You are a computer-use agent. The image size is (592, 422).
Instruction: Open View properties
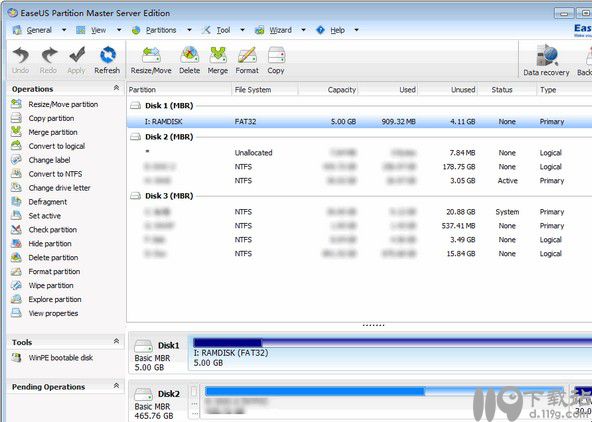click(45, 314)
